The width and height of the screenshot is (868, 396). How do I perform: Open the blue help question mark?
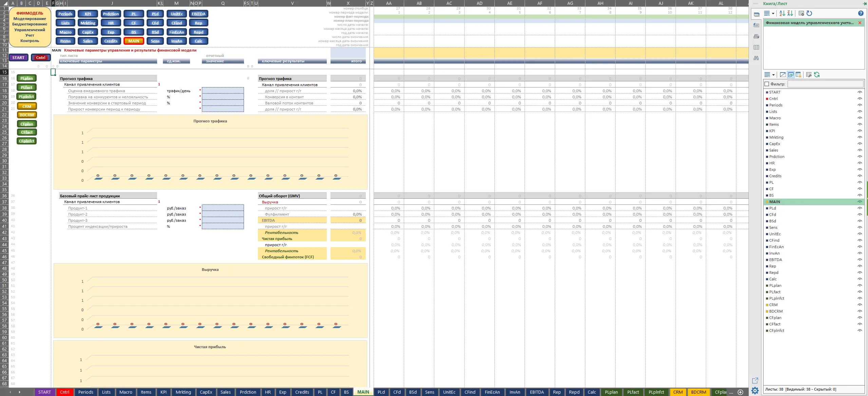(x=861, y=13)
